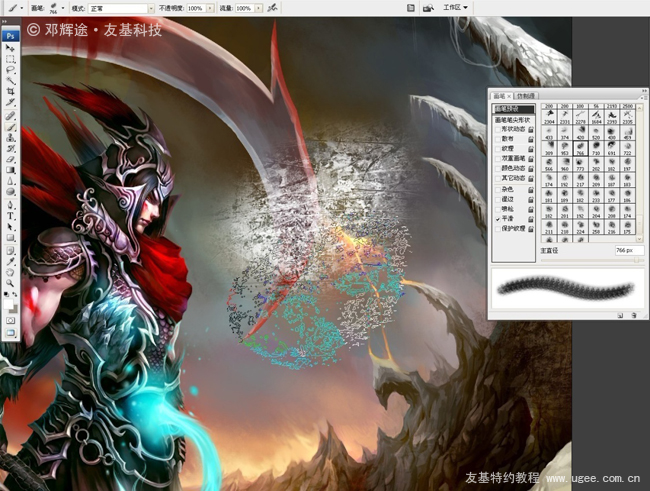
Task: Toggle 颜色动态 checkbox
Action: 498,169
